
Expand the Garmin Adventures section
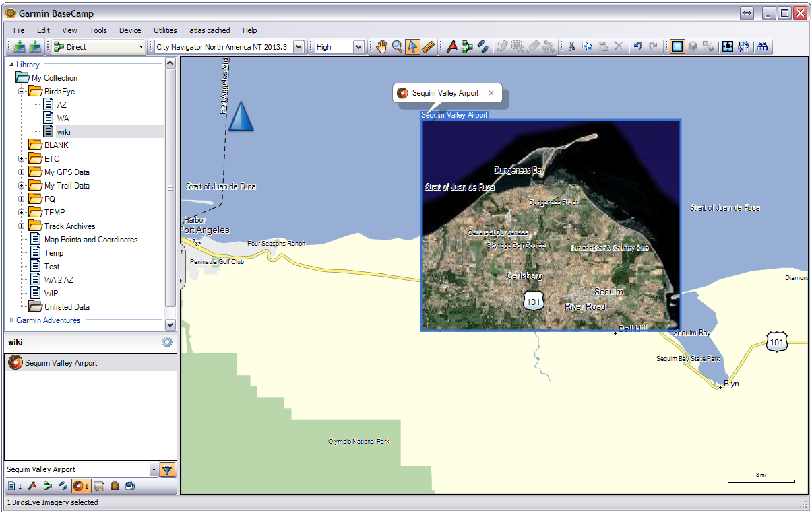(x=11, y=320)
